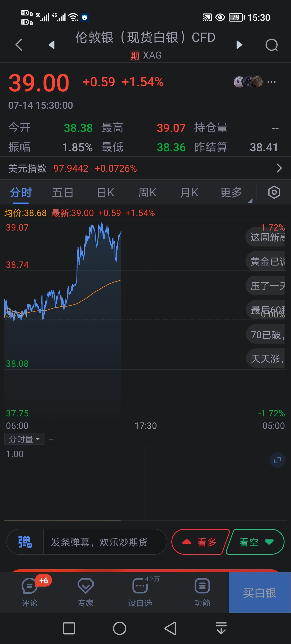The width and height of the screenshot is (291, 644).
Task: Tap the 最后60 bullet comment bubble
Action: pyautogui.click(x=266, y=310)
